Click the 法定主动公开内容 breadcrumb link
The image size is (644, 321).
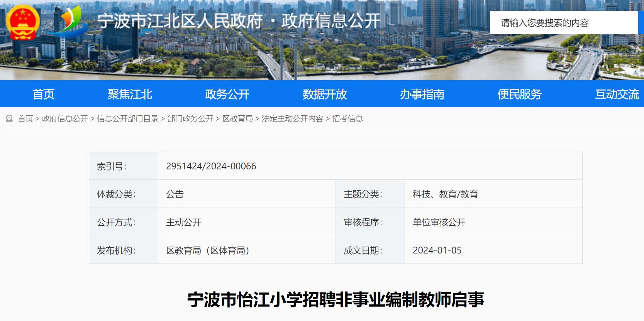pyautogui.click(x=292, y=118)
